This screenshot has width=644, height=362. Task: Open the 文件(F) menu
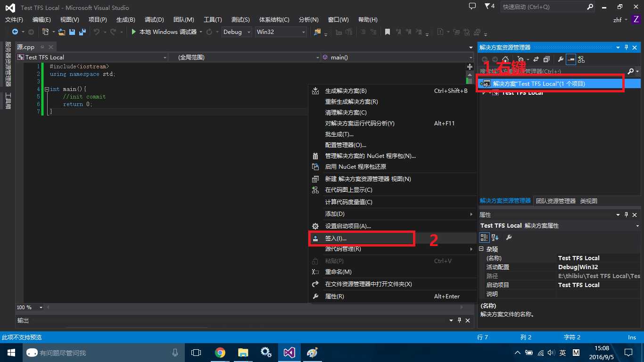[14, 19]
